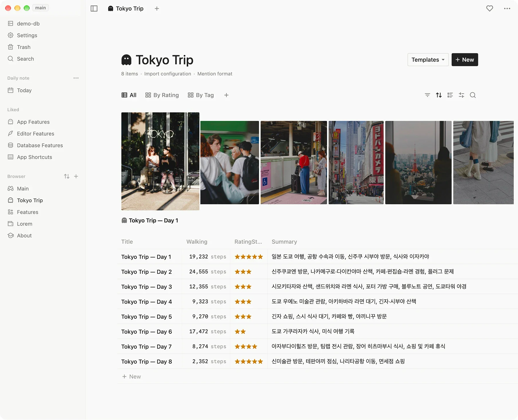This screenshot has height=420, width=518.
Task: Select the Tokyo Trip window tab
Action: click(126, 9)
